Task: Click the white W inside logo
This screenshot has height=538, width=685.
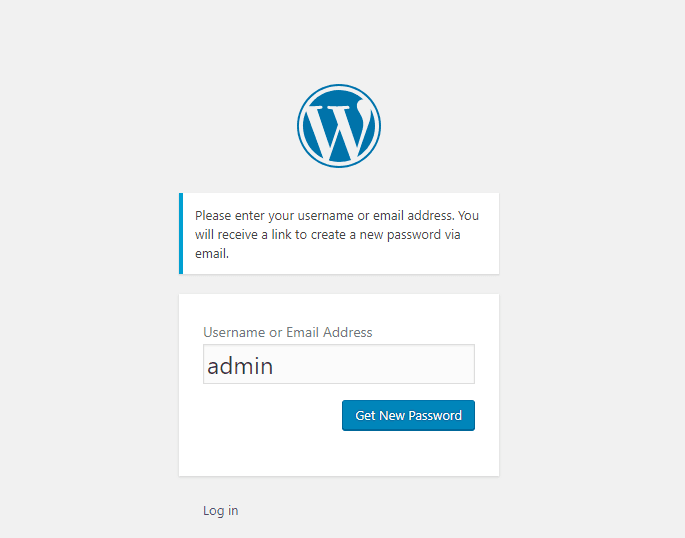Action: coord(339,131)
